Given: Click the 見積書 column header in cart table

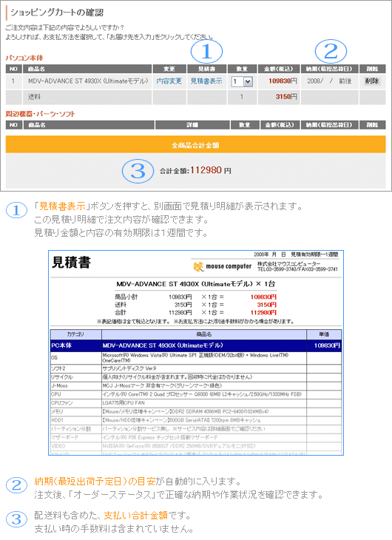Looking at the screenshot, I should point(206,69).
